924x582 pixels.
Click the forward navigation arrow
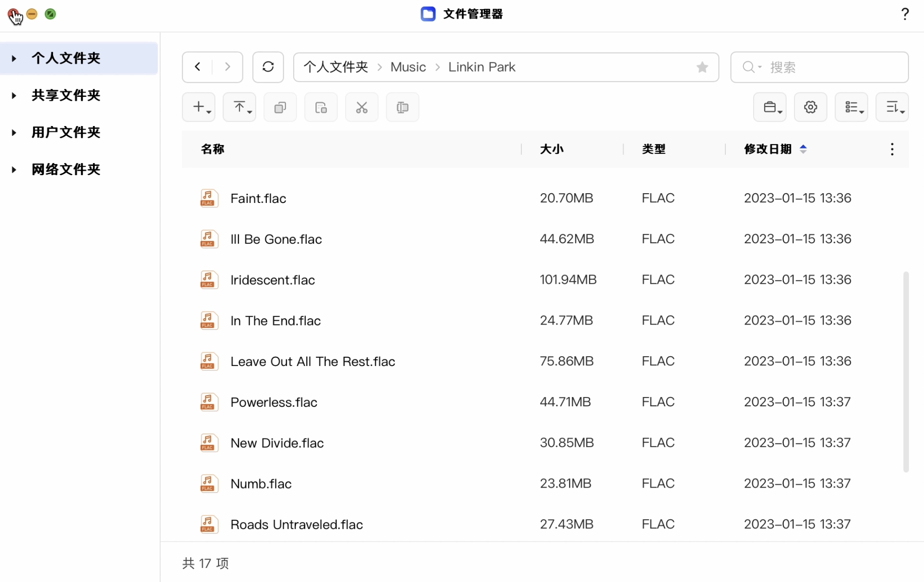coord(227,67)
